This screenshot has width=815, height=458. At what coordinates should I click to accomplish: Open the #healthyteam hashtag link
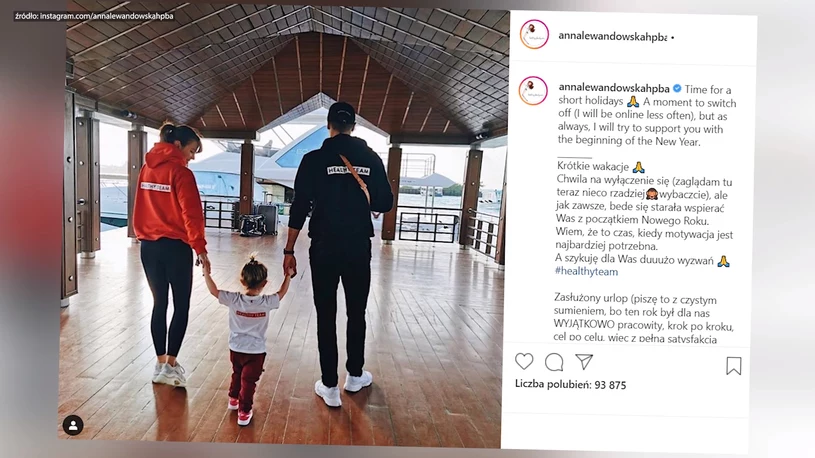point(586,271)
